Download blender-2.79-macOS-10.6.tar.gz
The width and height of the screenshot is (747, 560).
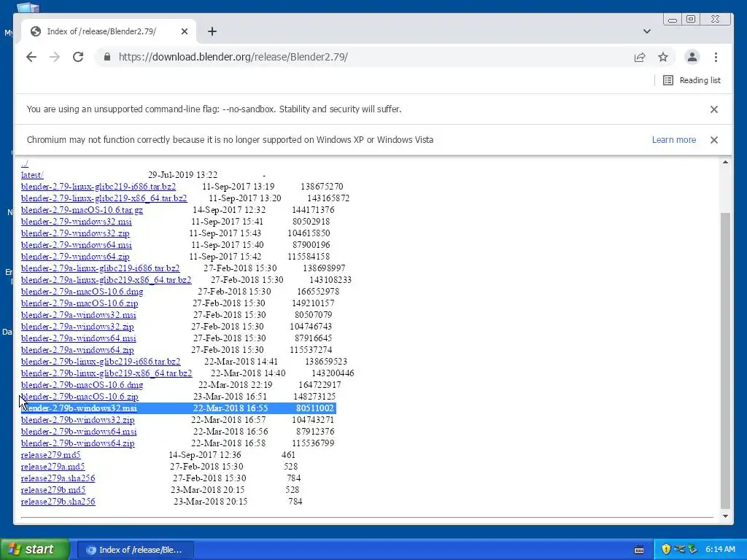pos(82,210)
